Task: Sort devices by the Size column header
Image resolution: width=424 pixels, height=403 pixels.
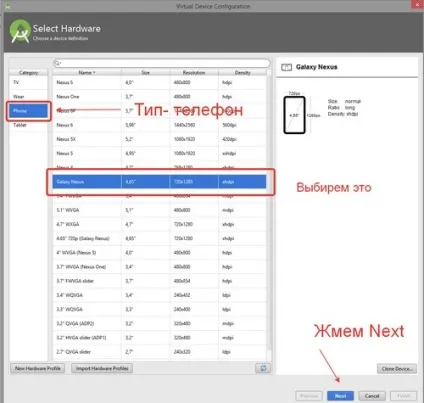Action: (146, 72)
